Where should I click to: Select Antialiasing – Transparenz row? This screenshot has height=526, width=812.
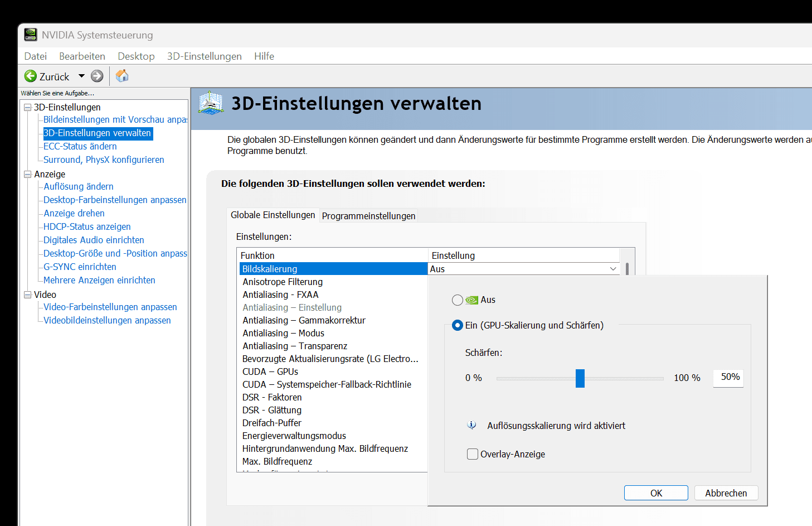[x=333, y=346]
